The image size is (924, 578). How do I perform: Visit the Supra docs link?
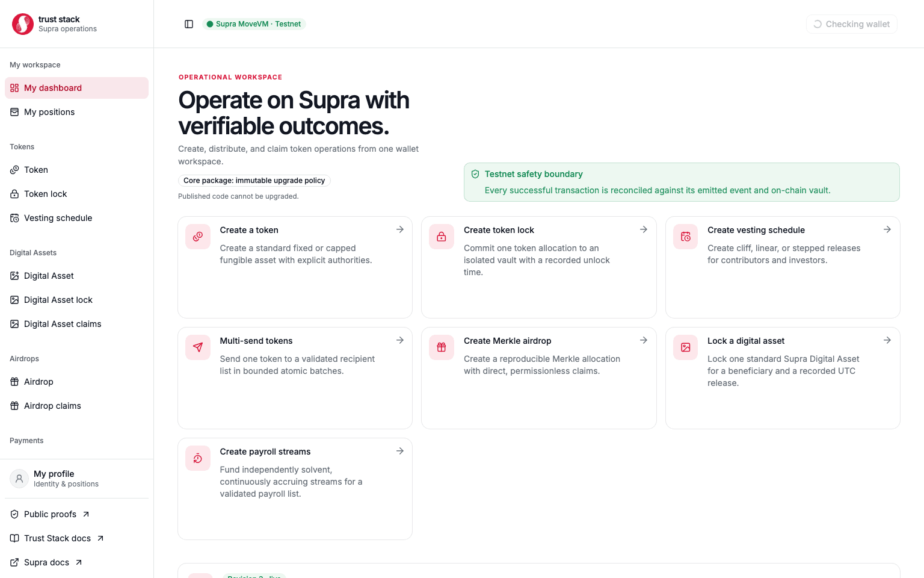77,562
